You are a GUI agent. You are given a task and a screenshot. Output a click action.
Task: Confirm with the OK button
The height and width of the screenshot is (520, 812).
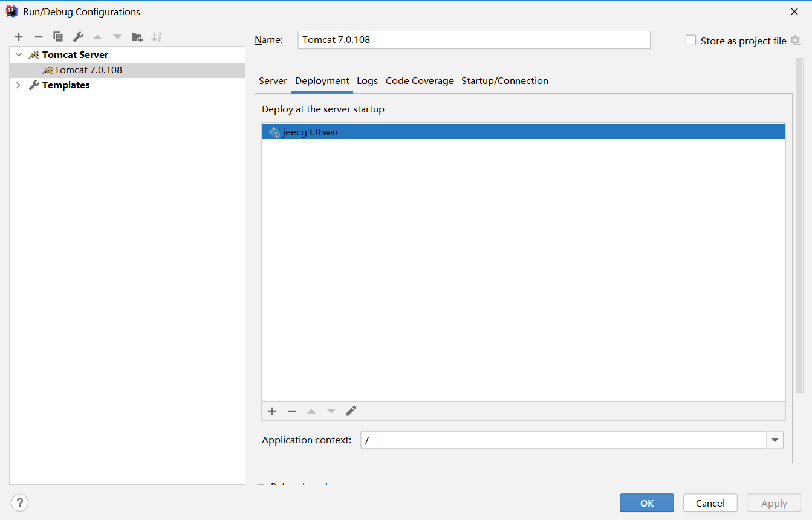(647, 503)
